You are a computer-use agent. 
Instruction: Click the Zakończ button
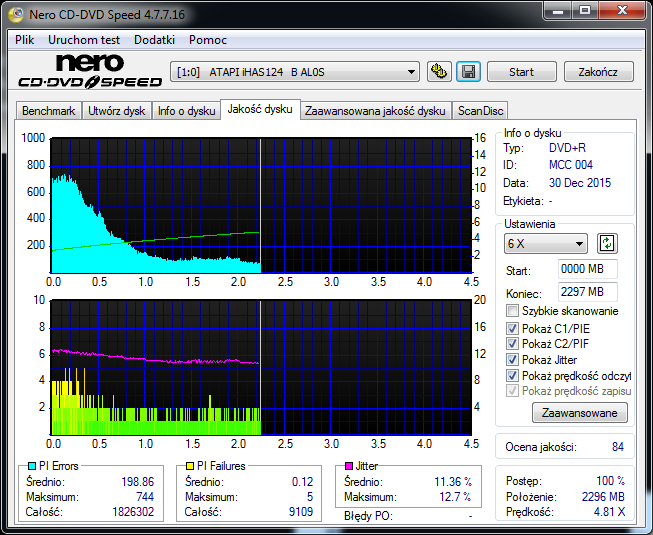[x=598, y=72]
